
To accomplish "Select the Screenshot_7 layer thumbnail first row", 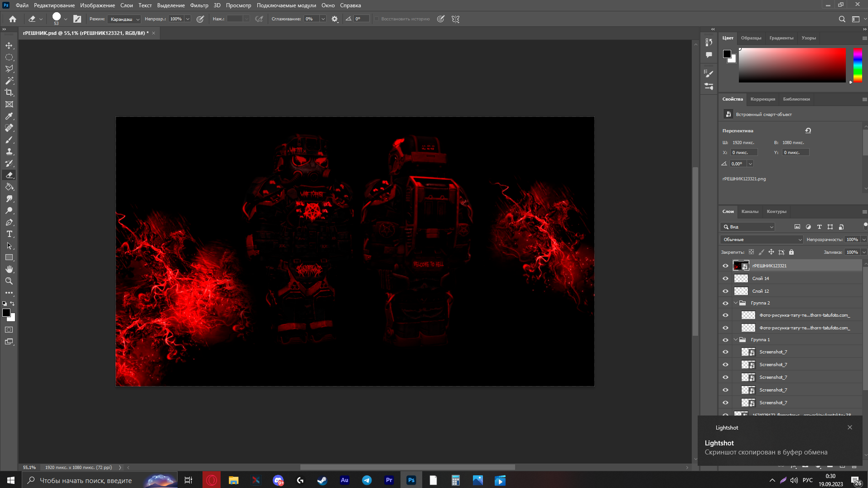I will (748, 352).
